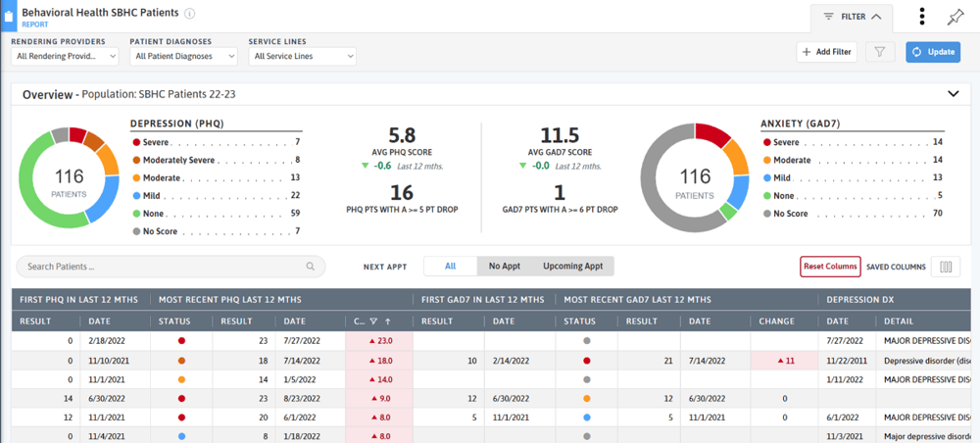Click the funnel filter icon button
This screenshot has height=443, width=980.
(x=880, y=52)
